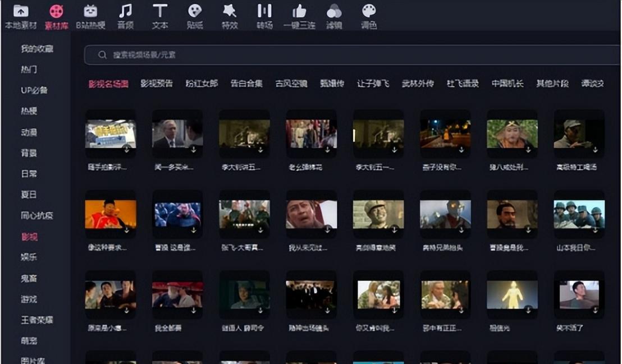Switch to the 武林外传 tab
The image size is (622, 364).
[x=418, y=84]
